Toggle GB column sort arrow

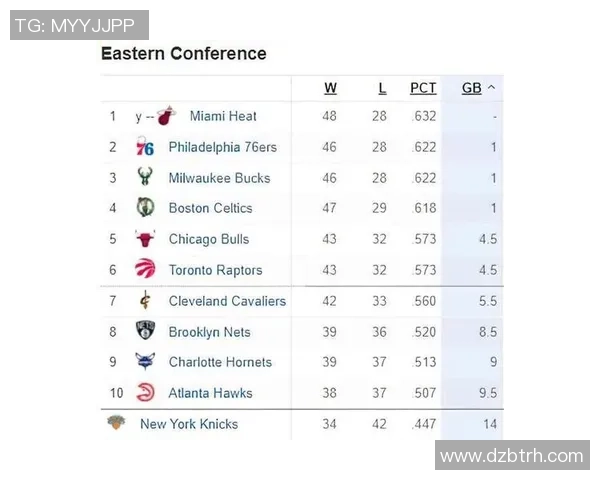pos(491,88)
